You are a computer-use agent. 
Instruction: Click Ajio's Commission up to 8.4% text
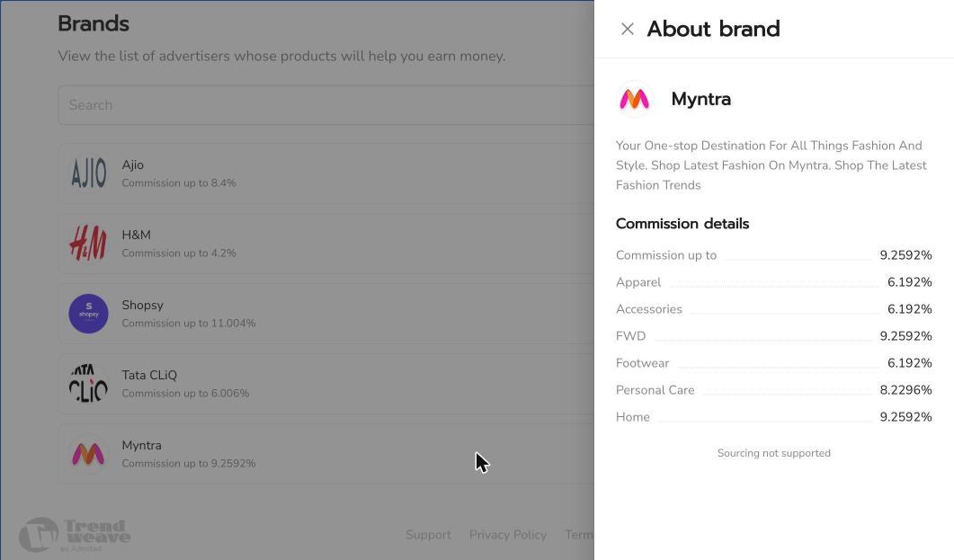pos(179,183)
